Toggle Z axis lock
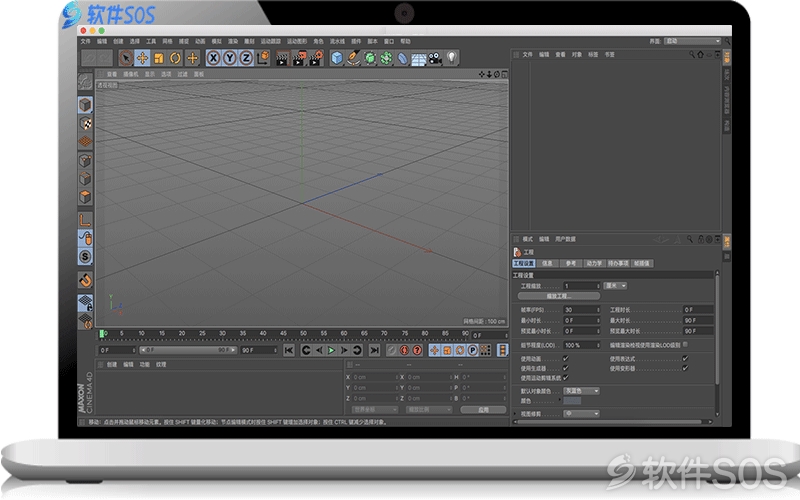 (x=246, y=58)
